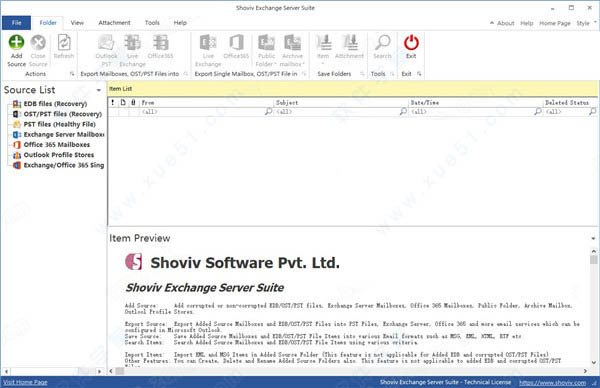Click the Close Source ribbon icon
This screenshot has width=600, height=388.
(38, 42)
